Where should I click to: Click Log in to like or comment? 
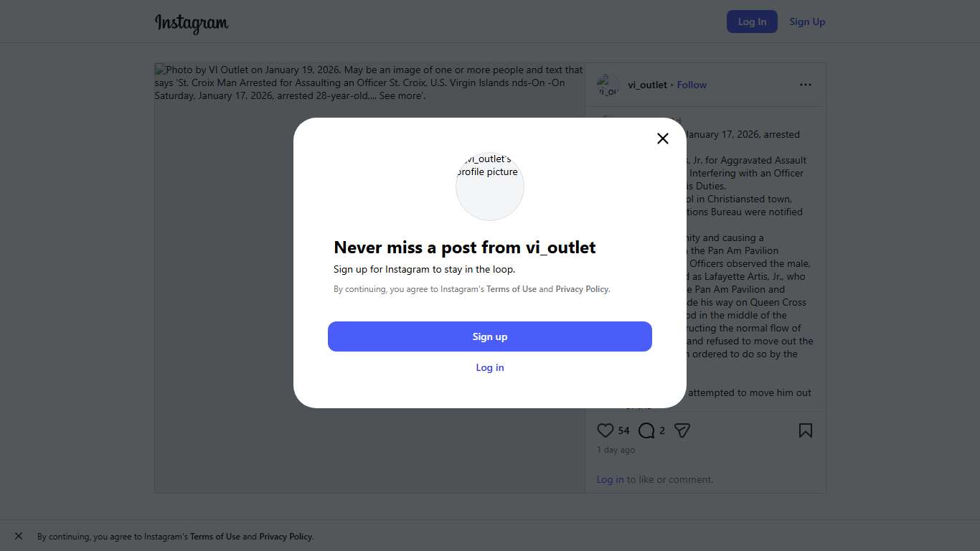(610, 479)
